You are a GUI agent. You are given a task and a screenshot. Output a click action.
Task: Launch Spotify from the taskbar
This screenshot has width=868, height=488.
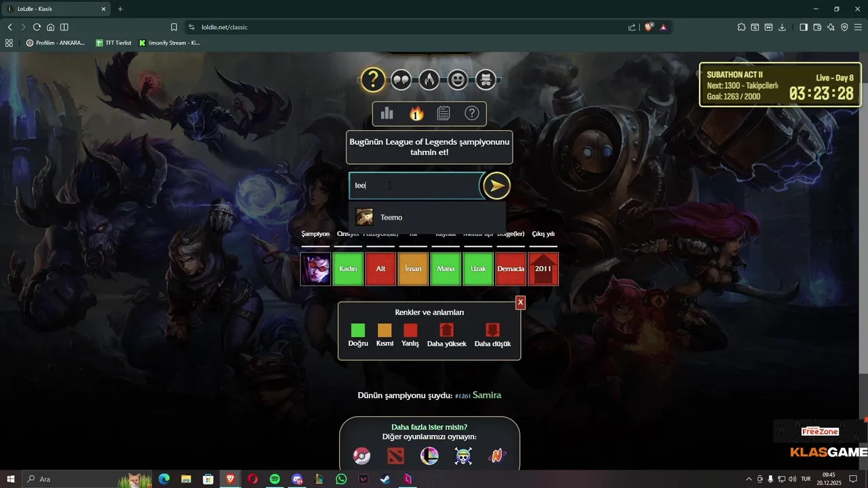(275, 479)
